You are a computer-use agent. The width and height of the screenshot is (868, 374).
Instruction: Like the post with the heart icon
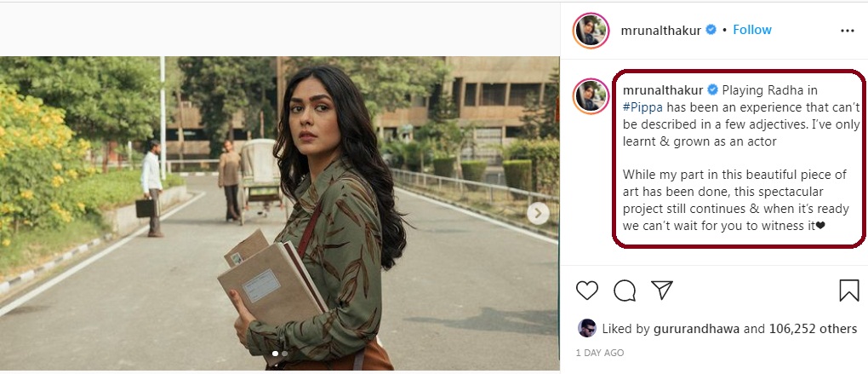[x=587, y=291]
